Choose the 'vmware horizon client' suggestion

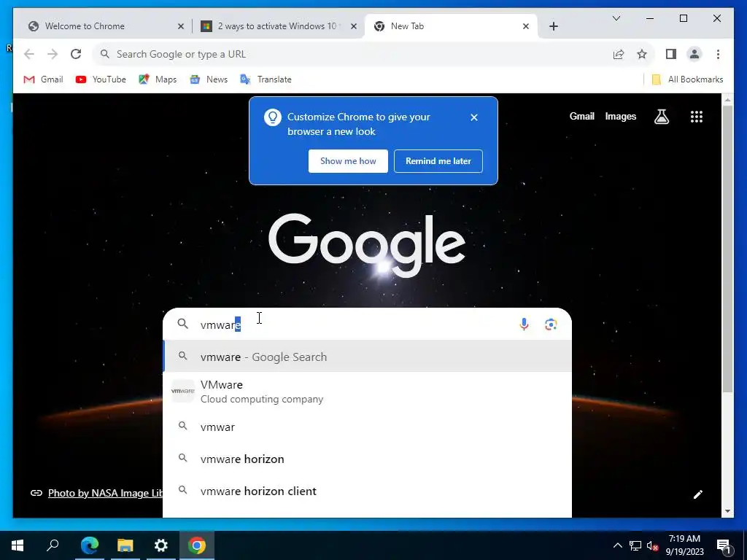click(367, 491)
